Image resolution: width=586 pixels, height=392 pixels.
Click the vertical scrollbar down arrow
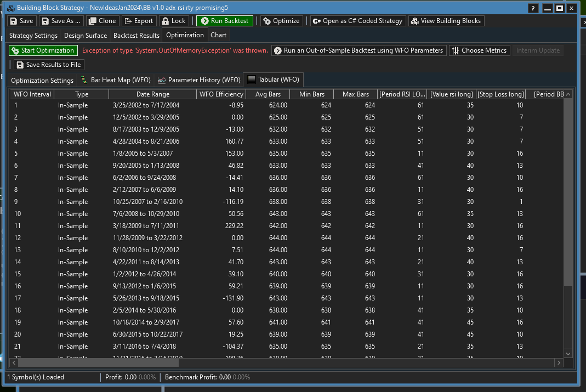point(567,354)
